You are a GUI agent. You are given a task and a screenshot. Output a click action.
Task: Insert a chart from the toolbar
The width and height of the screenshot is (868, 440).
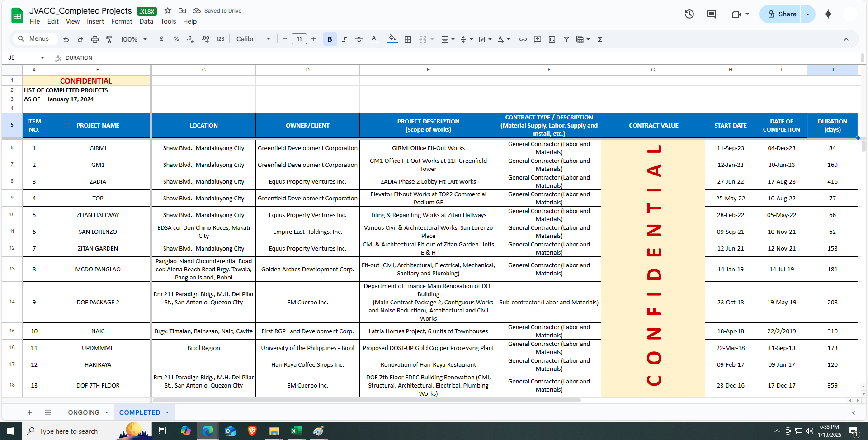point(552,39)
